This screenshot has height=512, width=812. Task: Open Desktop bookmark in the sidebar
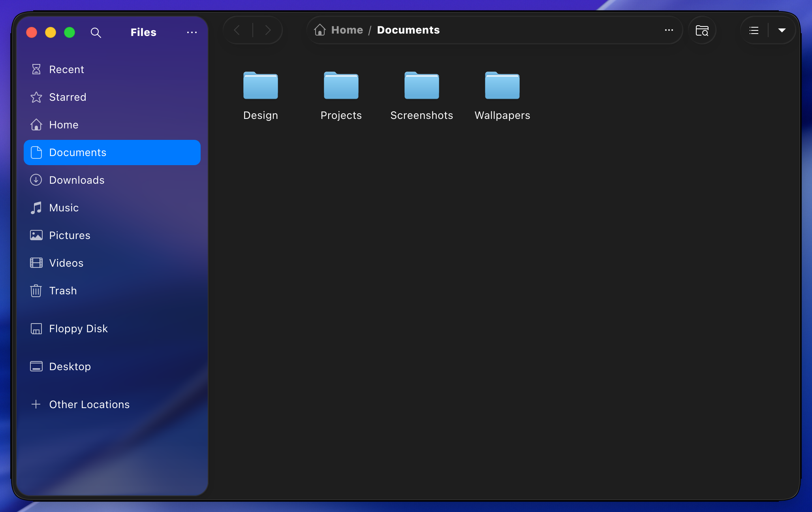click(112, 367)
